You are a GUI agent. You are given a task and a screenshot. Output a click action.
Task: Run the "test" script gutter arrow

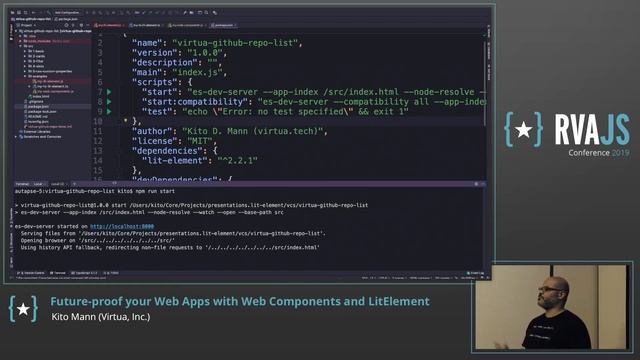(x=109, y=111)
